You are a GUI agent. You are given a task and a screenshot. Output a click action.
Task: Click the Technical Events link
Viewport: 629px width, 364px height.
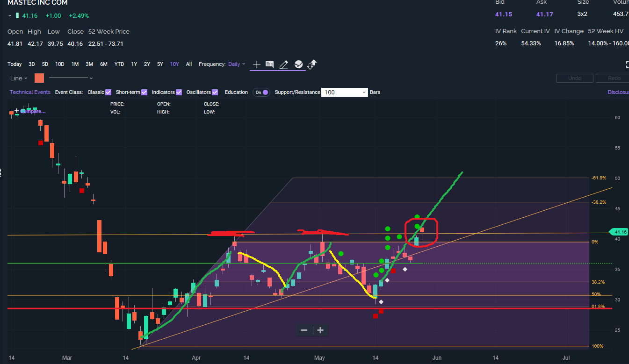tap(30, 92)
